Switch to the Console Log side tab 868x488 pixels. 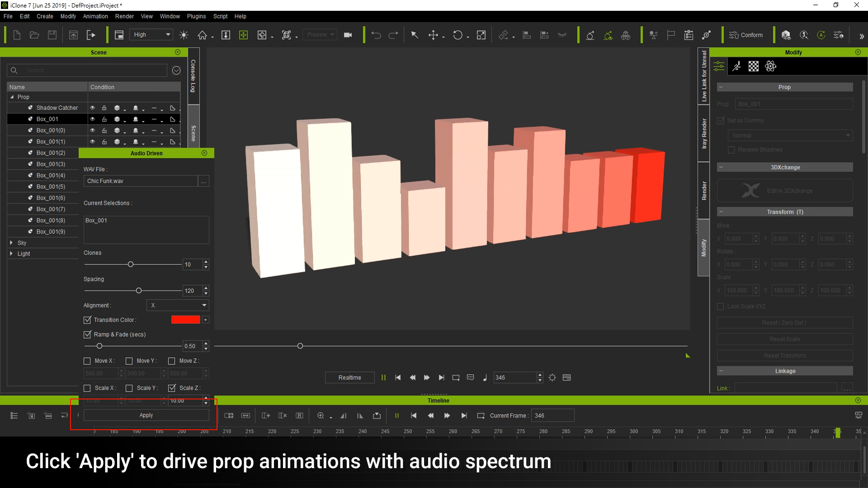[193, 76]
